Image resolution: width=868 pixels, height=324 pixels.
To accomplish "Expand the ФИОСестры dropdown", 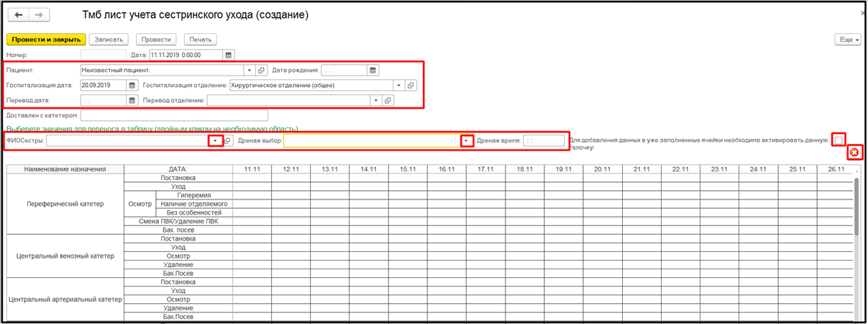I will point(215,140).
